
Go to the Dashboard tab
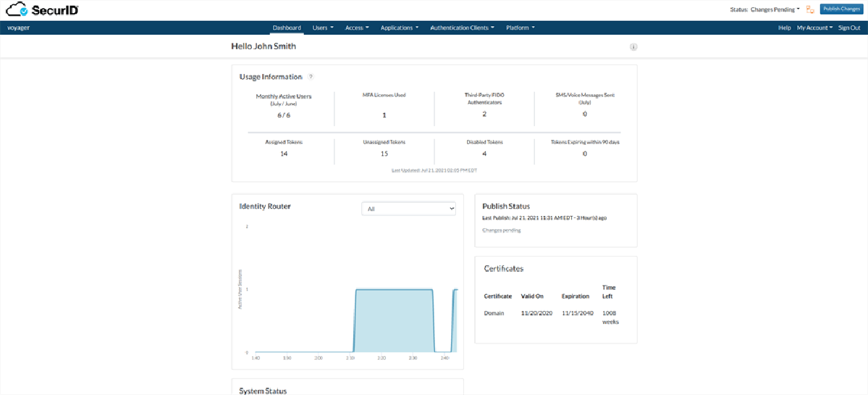pyautogui.click(x=287, y=28)
